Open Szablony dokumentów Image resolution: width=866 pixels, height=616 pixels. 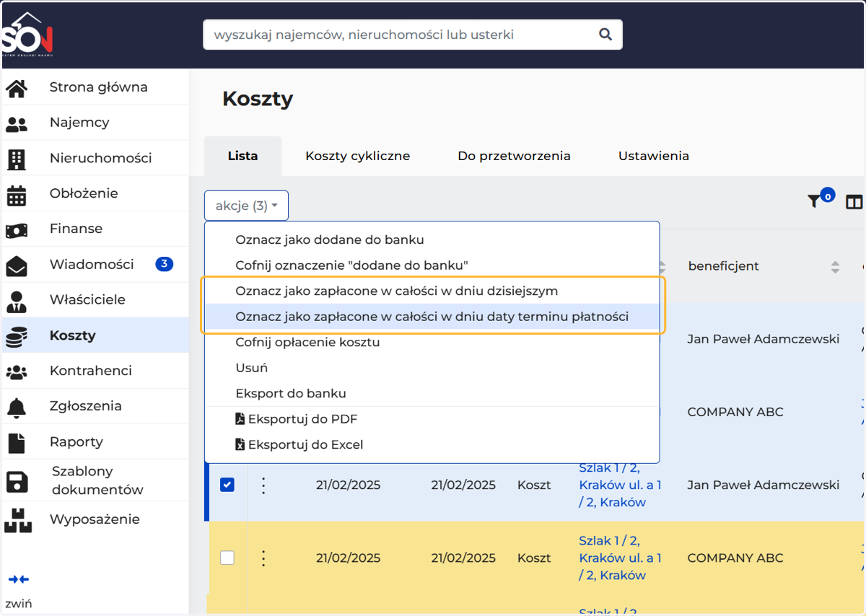[x=97, y=480]
